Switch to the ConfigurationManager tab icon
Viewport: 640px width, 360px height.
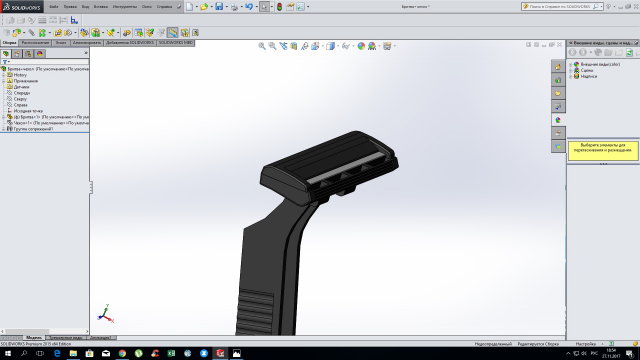(x=28, y=54)
